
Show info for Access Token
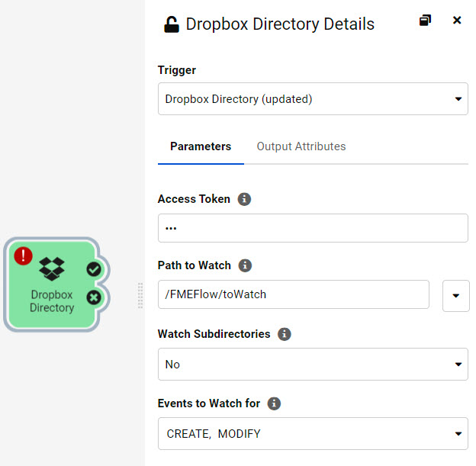click(x=244, y=199)
